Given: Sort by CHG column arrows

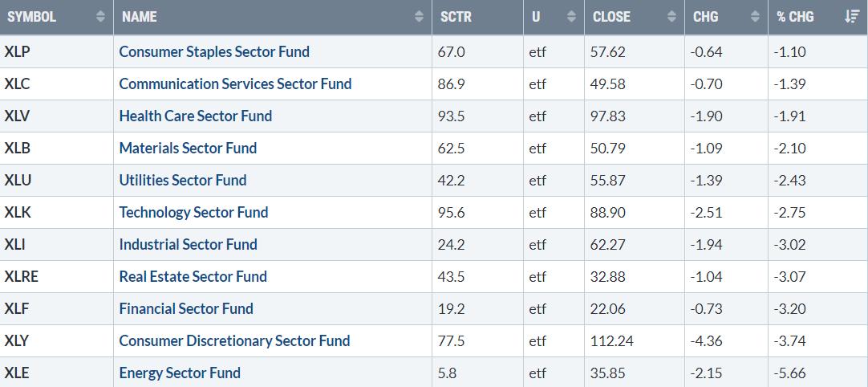Looking at the screenshot, I should pyautogui.click(x=754, y=16).
